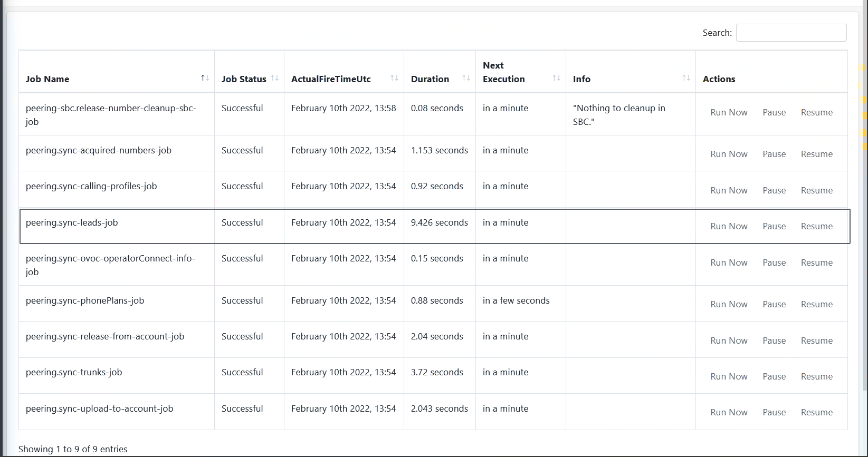Pause the sync-upload-to-account-job
The image size is (868, 457).
pos(774,412)
